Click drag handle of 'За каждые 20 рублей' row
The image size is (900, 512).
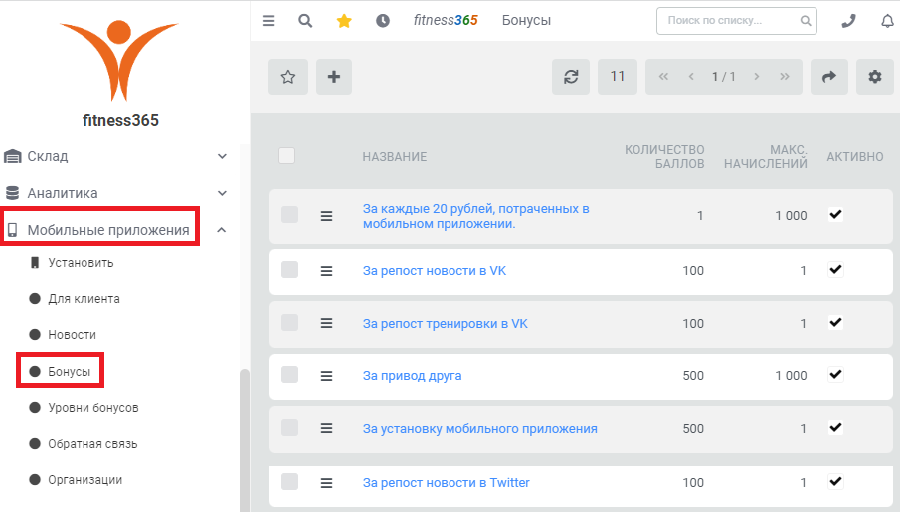click(326, 216)
